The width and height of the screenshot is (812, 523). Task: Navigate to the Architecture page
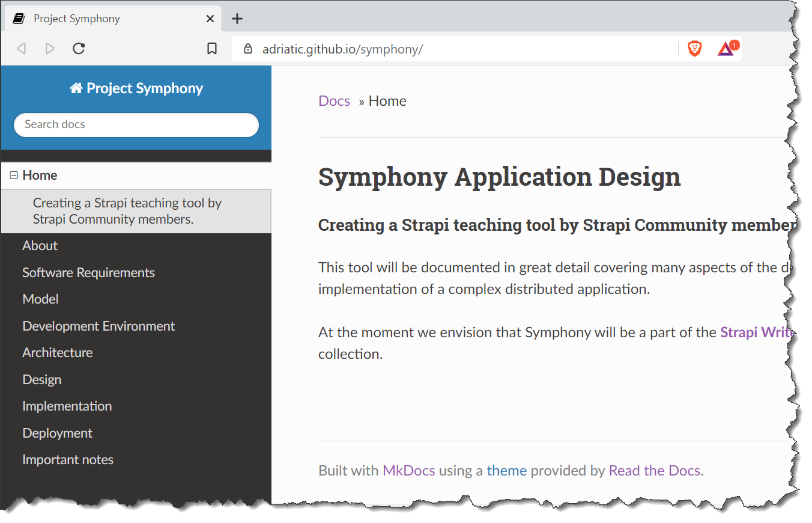[57, 352]
